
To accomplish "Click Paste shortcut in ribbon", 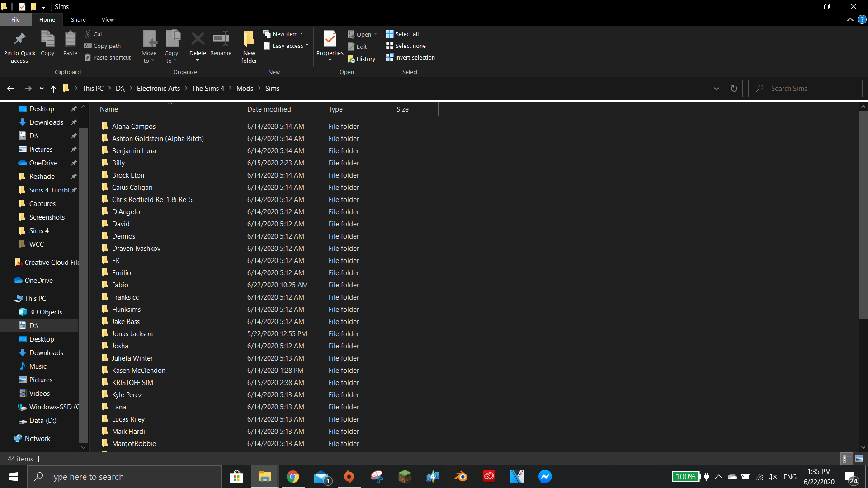I will pos(108,57).
